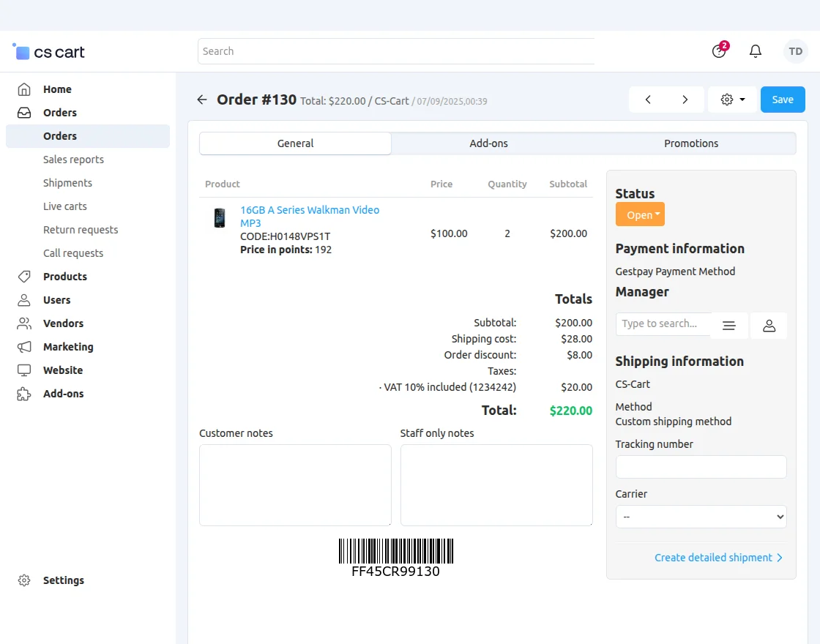Open Products section label
This screenshot has height=644, width=820.
coord(65,277)
